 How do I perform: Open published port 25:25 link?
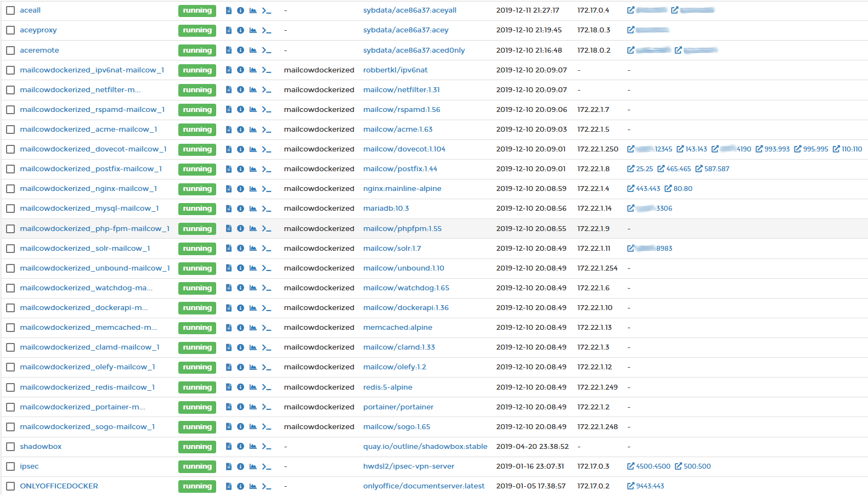point(640,168)
